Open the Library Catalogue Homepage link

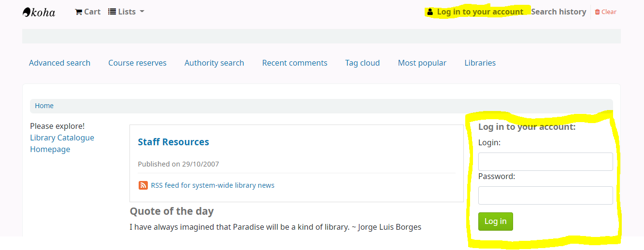click(x=62, y=143)
